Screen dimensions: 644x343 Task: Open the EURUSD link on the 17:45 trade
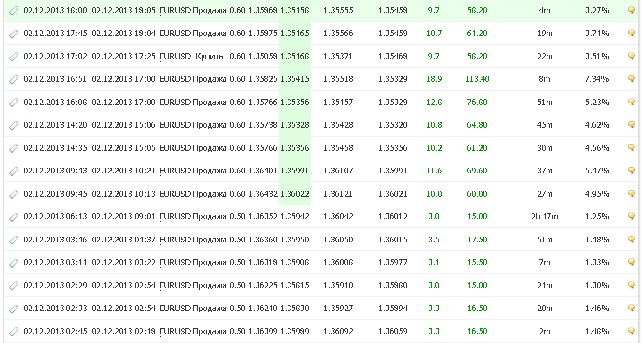tap(175, 33)
